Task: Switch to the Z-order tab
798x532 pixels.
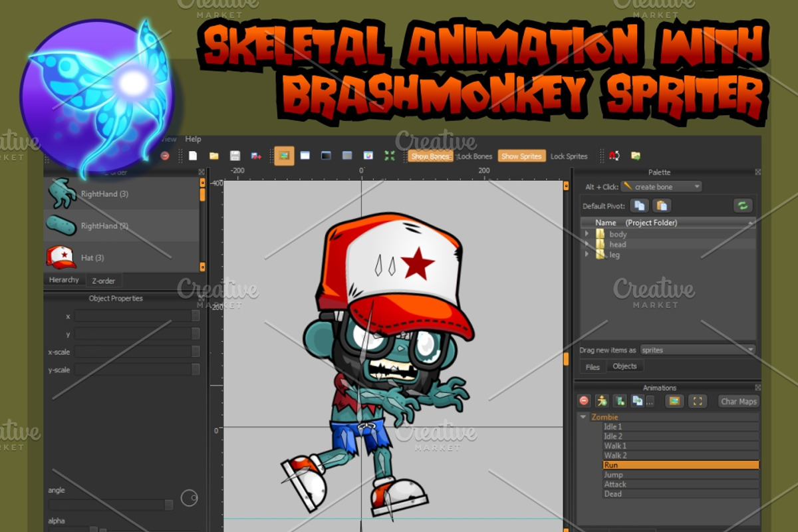Action: point(103,281)
